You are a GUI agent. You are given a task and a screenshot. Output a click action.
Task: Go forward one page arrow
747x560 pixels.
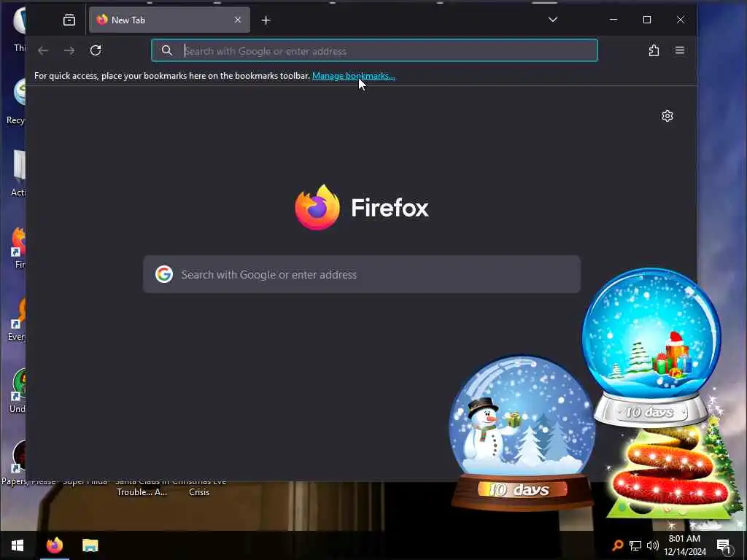[x=69, y=50]
